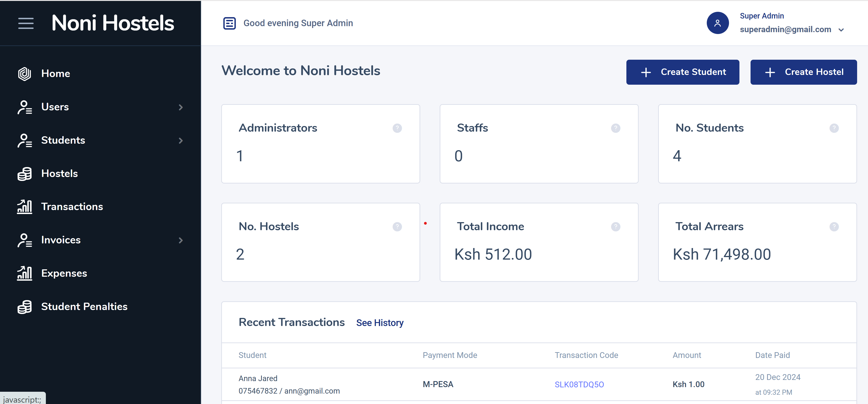Open the superadmin account dropdown arrow
Viewport: 868px width, 404px height.
pos(841,30)
